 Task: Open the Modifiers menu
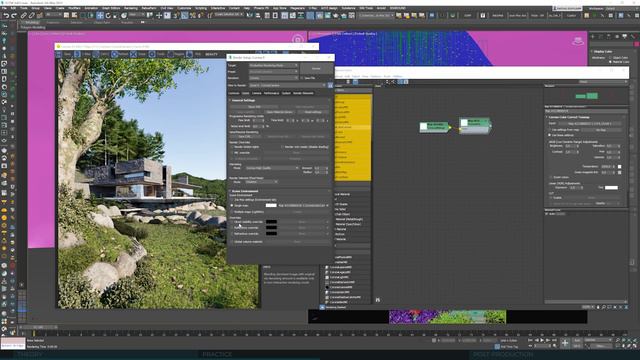[74, 8]
